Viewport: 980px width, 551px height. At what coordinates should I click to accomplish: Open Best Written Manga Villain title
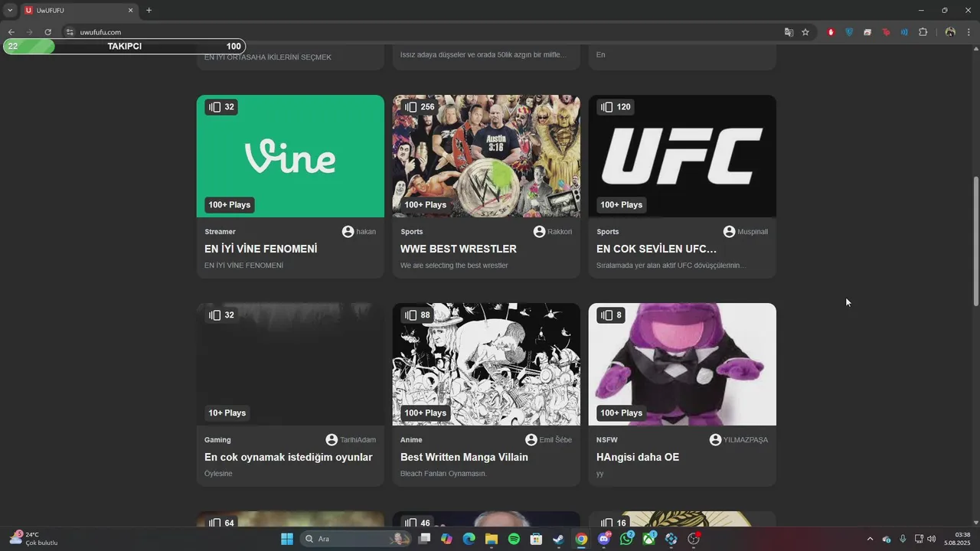point(464,457)
